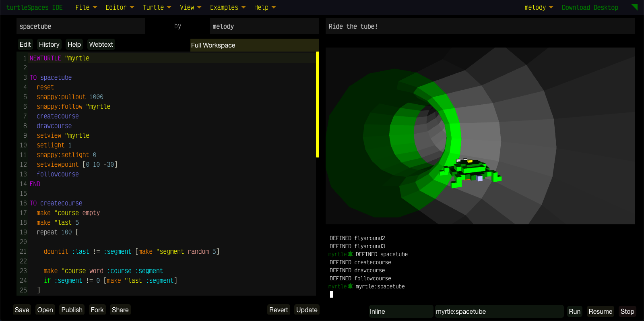Click the Fork button
Image resolution: width=644 pixels, height=321 pixels.
point(97,310)
